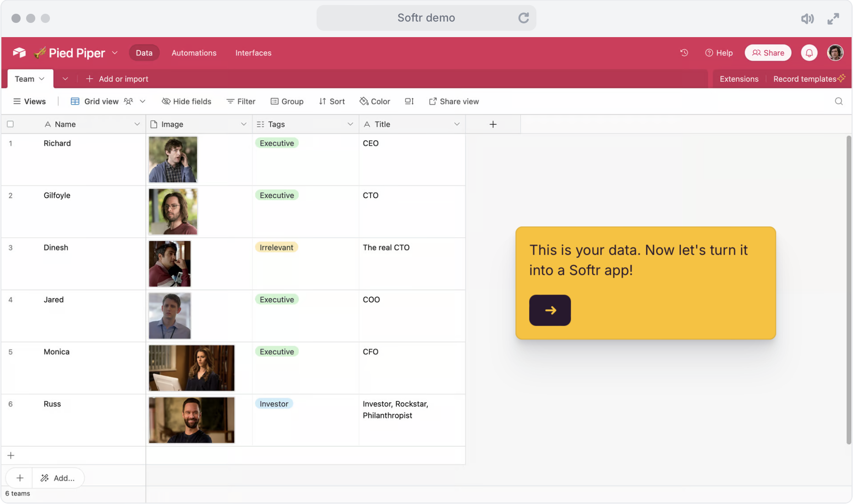Click the Share button
853x504 pixels.
[x=768, y=53]
